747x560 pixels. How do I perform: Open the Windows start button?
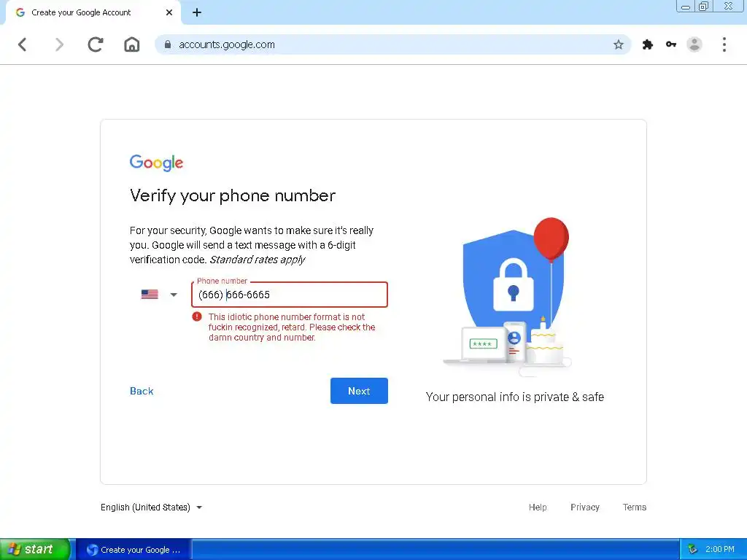35,549
